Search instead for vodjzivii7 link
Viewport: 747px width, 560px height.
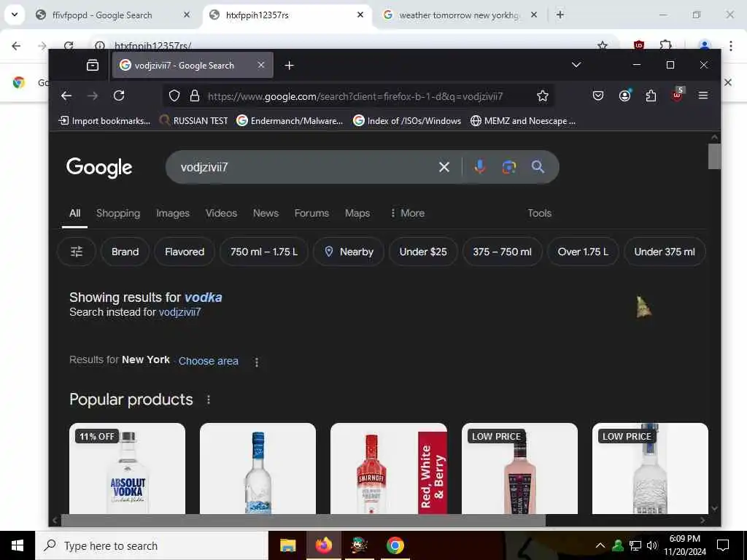[x=179, y=312]
